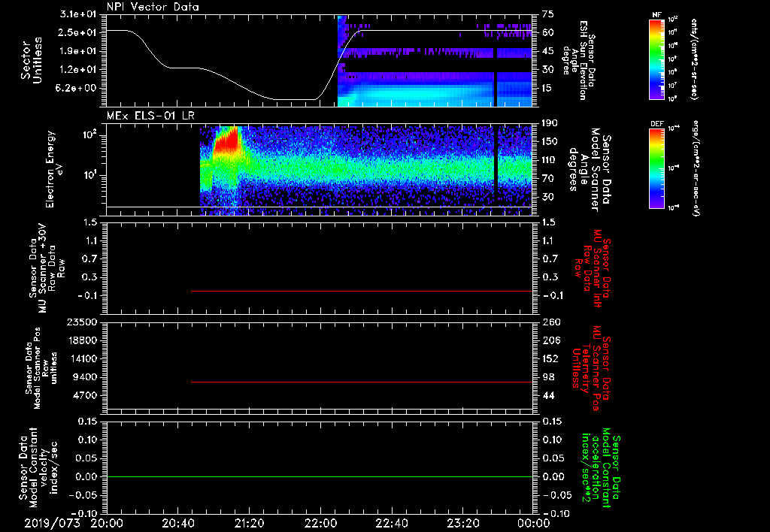Click the '20:40' time axis label

point(177,523)
